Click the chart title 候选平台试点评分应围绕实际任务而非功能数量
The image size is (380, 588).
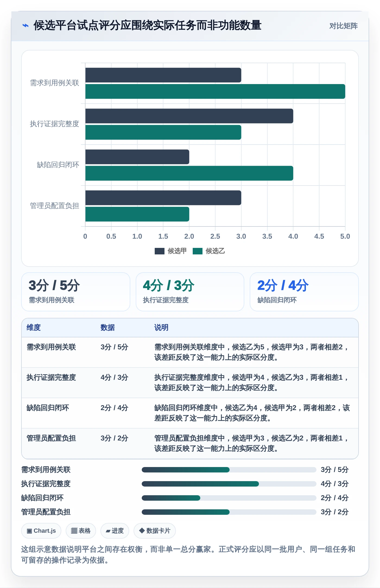coord(147,25)
